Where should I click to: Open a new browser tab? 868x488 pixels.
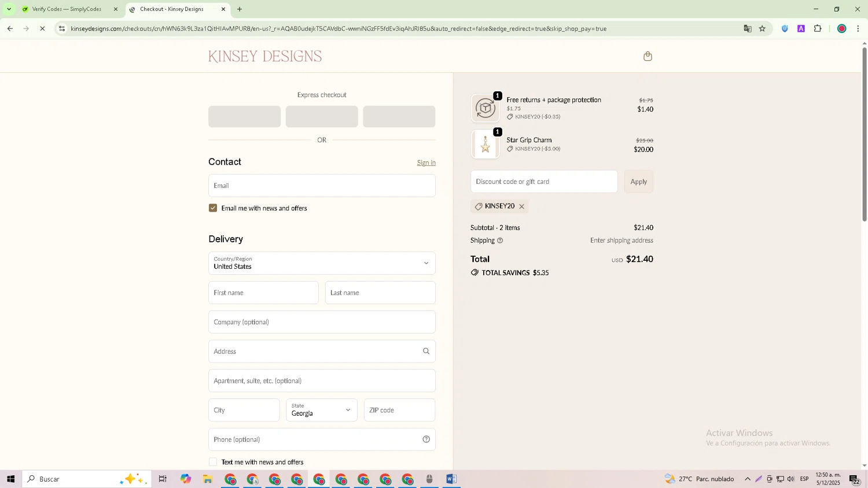240,9
